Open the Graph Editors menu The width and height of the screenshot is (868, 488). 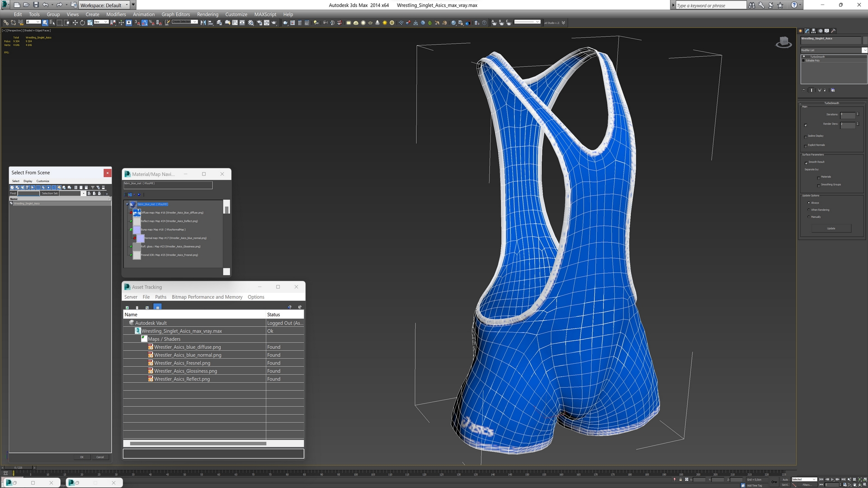pyautogui.click(x=176, y=14)
